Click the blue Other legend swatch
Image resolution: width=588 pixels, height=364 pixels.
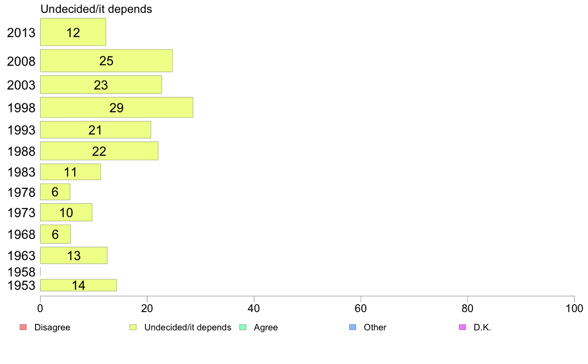(352, 327)
